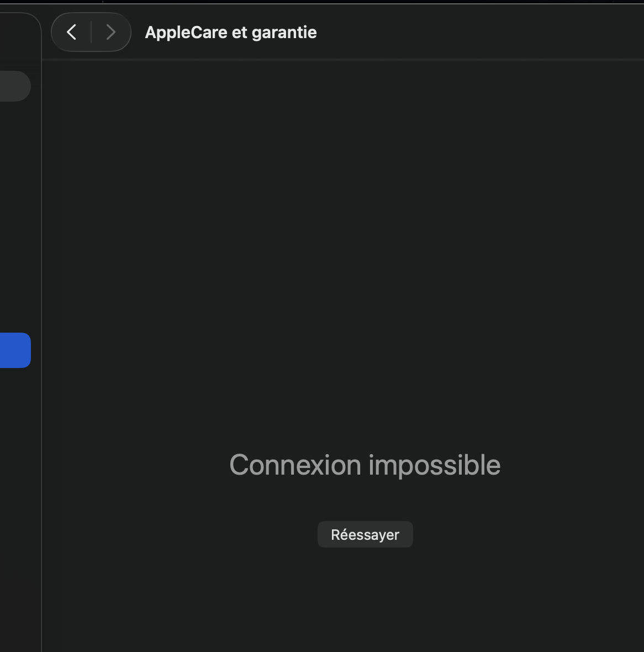The image size is (644, 652).
Task: Select the highlighted blue sidebar item
Action: pyautogui.click(x=14, y=350)
